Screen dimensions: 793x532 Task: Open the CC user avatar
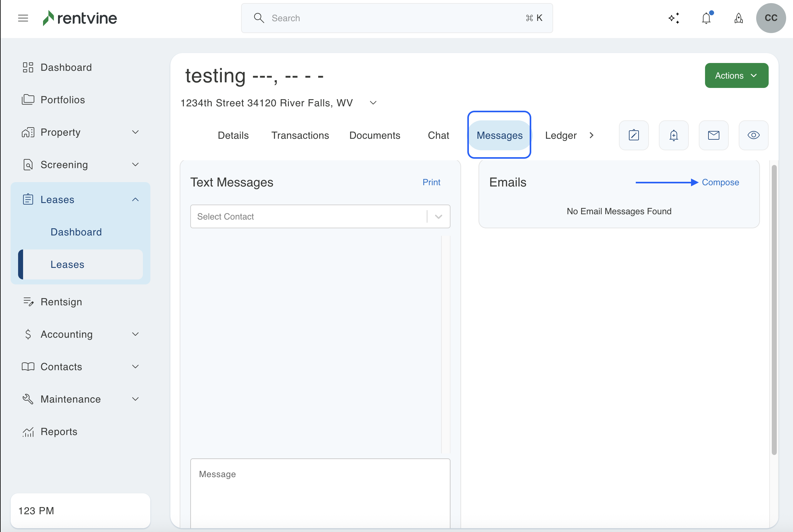coord(771,18)
